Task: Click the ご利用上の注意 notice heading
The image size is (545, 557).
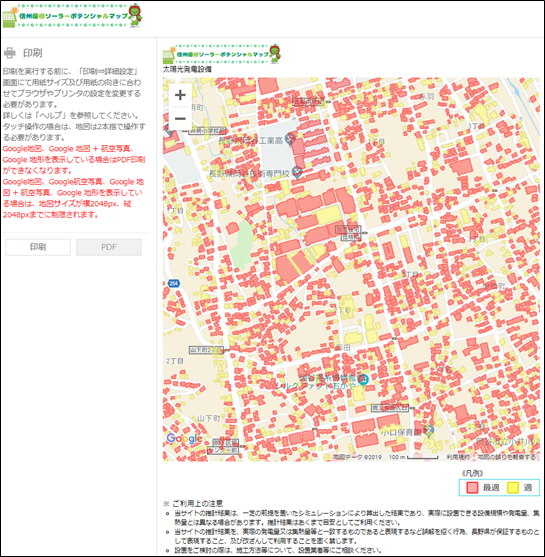Action: point(198,503)
